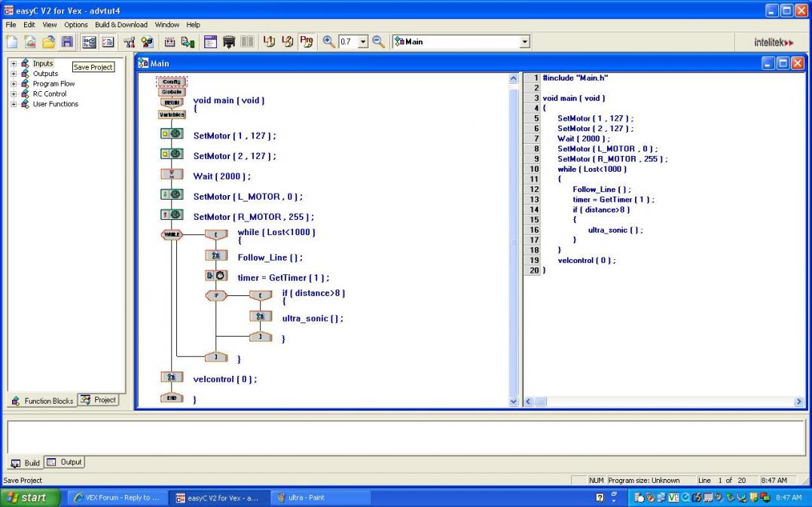
Task: Click the zoom out magnifier icon
Action: [378, 42]
